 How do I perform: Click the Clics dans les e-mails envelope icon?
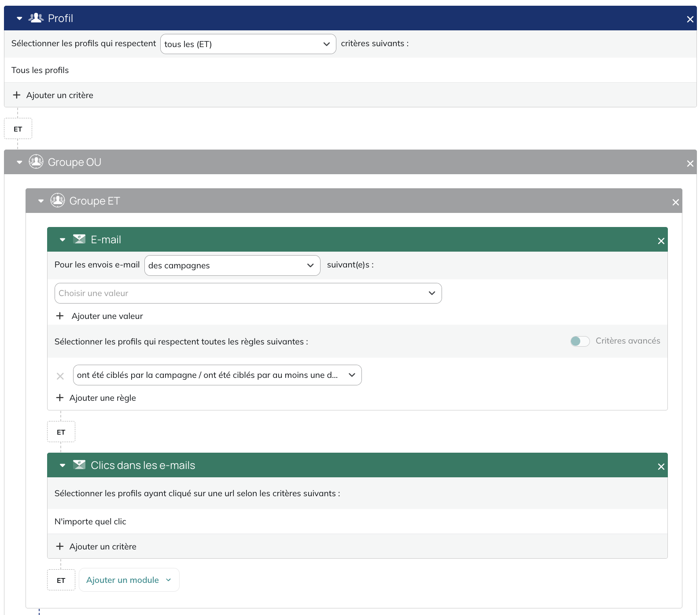pyautogui.click(x=79, y=465)
